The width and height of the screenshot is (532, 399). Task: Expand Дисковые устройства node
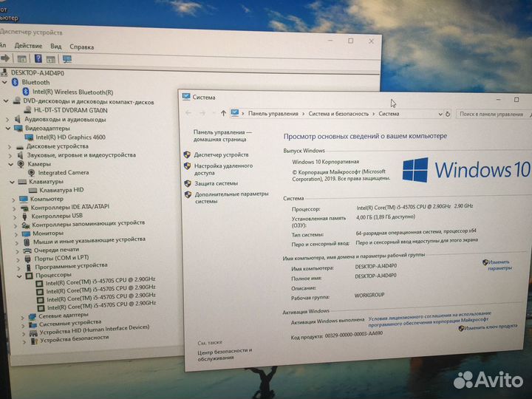click(10, 146)
